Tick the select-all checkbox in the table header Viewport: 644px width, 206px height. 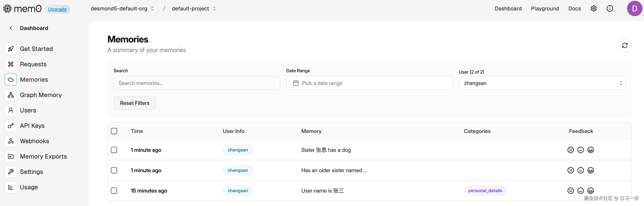point(114,131)
